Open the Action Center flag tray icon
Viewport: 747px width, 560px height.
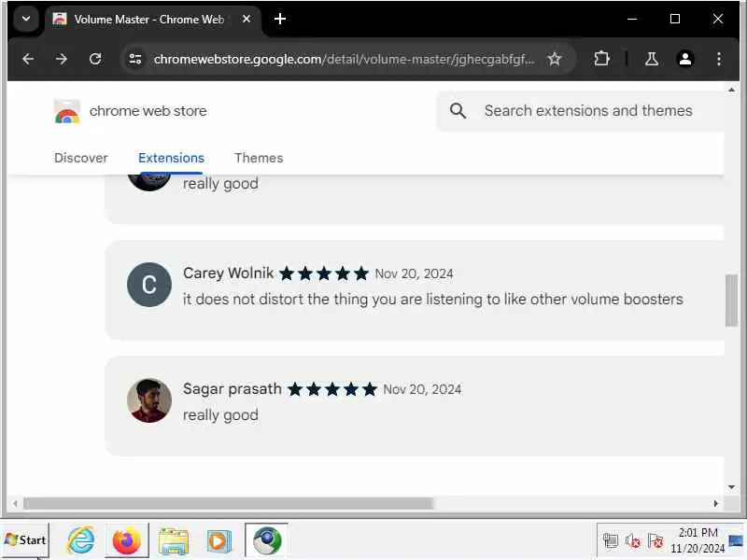point(655,540)
